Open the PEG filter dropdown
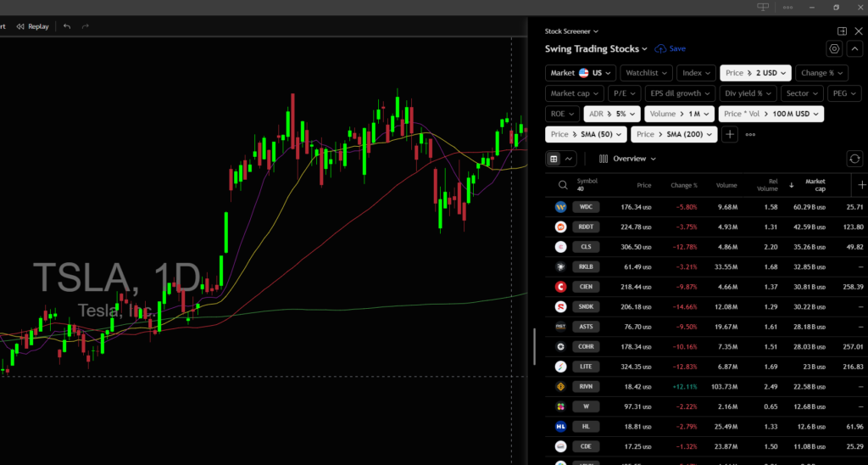The width and height of the screenshot is (868, 465). (844, 93)
